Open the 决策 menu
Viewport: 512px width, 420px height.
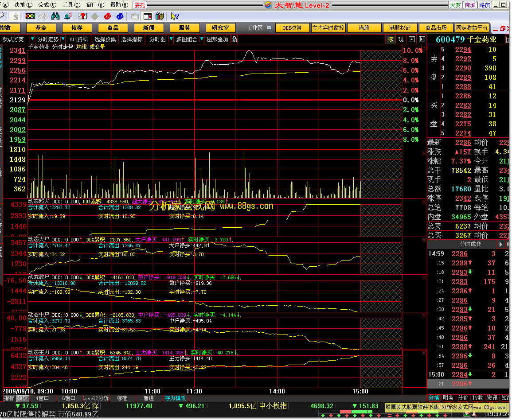(23, 4)
